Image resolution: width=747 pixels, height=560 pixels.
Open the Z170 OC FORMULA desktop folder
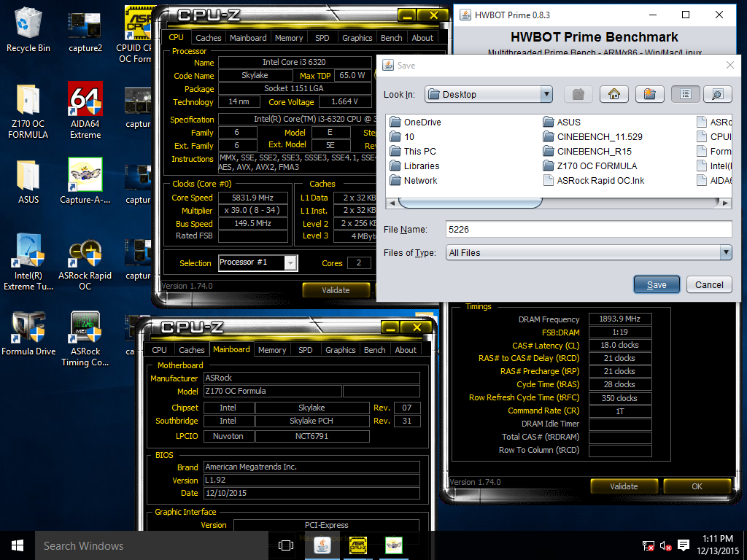(28, 112)
